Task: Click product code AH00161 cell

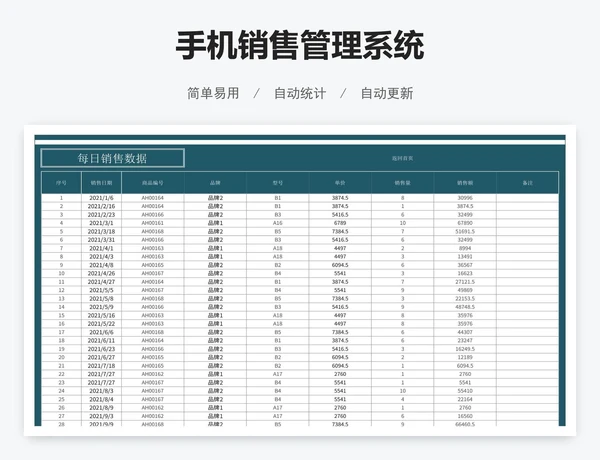Action: click(x=153, y=223)
